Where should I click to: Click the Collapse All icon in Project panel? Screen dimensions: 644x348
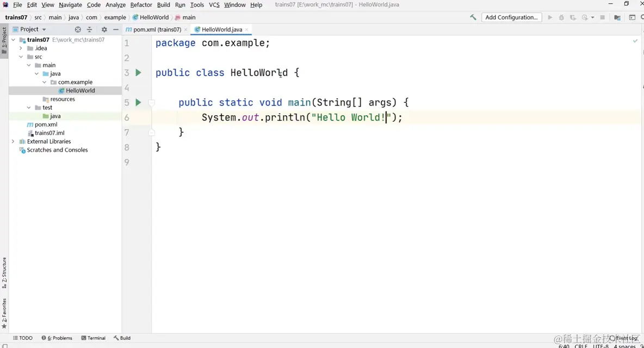coord(89,29)
